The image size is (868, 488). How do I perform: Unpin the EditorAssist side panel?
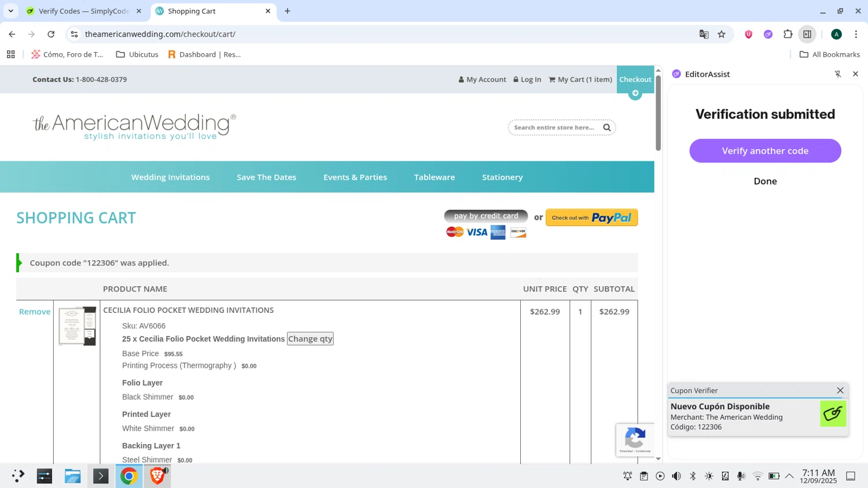point(838,74)
